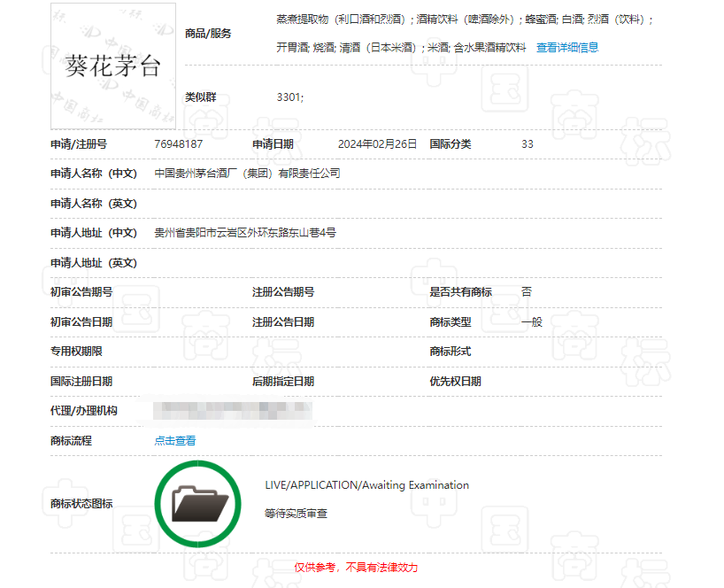
Task: Click the 商标形式 label
Action: click(x=451, y=352)
